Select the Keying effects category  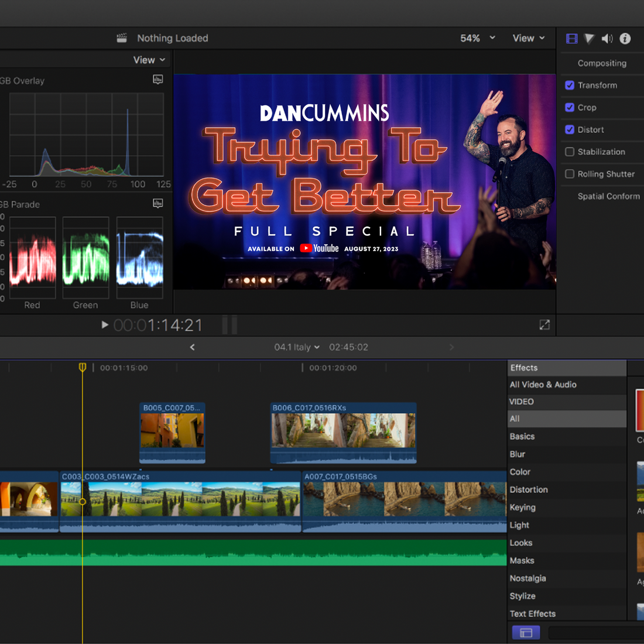pos(522,508)
